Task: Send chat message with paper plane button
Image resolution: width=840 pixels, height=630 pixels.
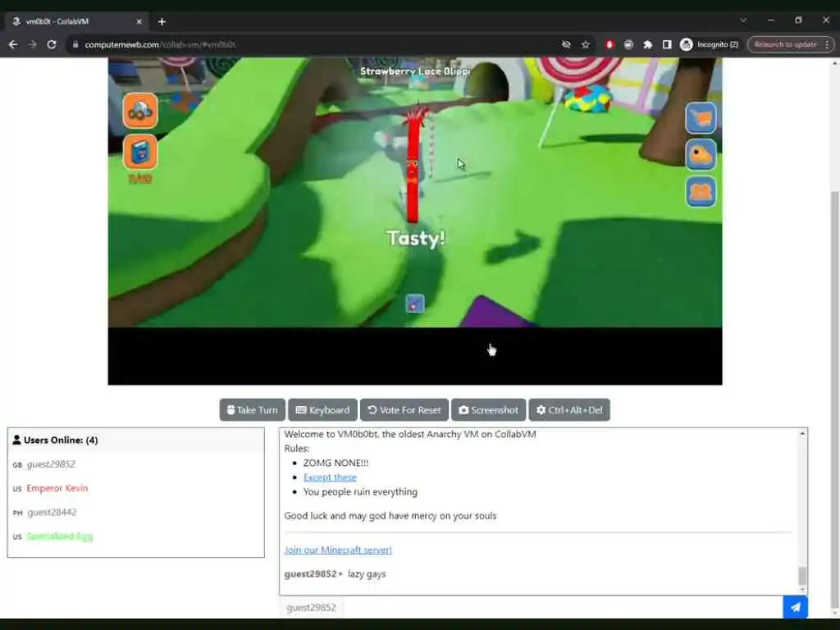Action: tap(796, 608)
